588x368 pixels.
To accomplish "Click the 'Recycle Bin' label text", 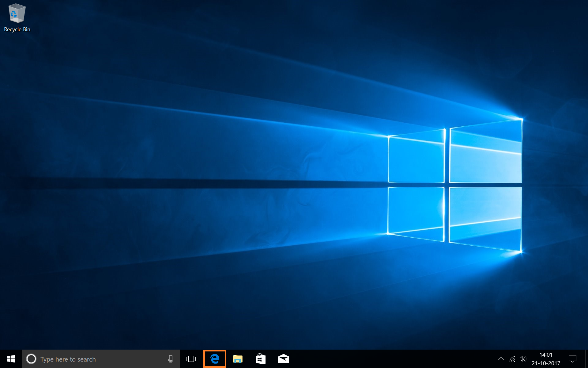I will coord(17,29).
